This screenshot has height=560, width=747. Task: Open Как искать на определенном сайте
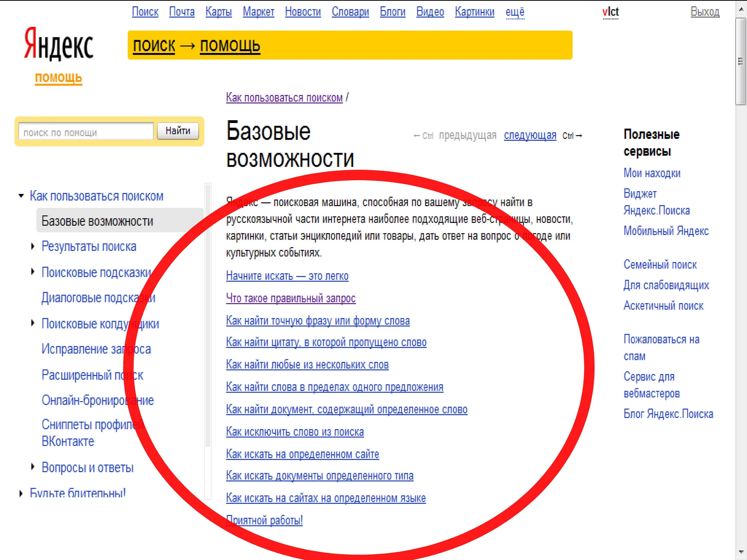point(303,454)
